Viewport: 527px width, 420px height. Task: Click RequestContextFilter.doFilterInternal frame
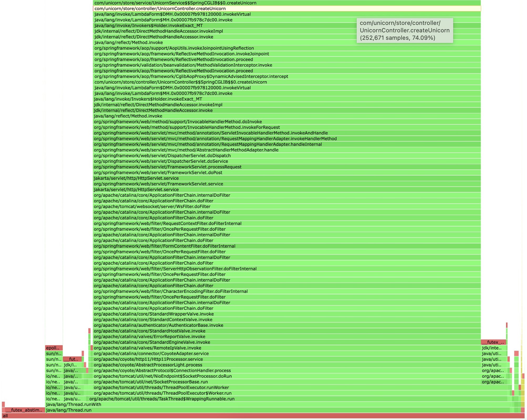pos(287,224)
